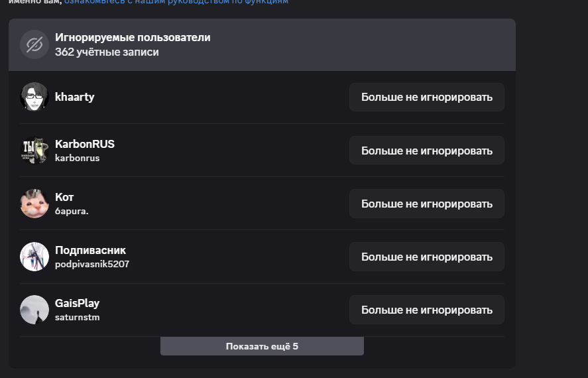
Task: Click KarbonRUS avatar image
Action: point(34,151)
